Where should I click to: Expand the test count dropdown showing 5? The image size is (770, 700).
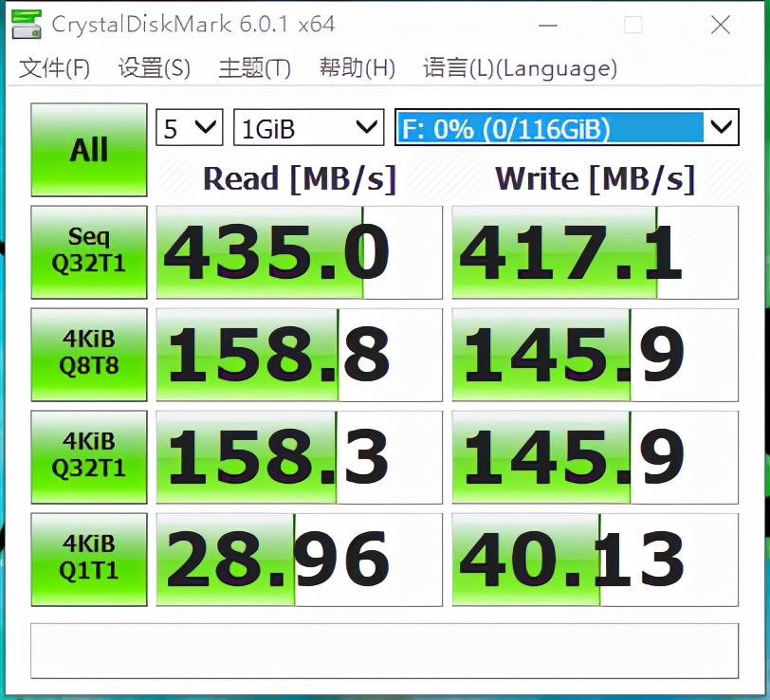click(x=190, y=127)
